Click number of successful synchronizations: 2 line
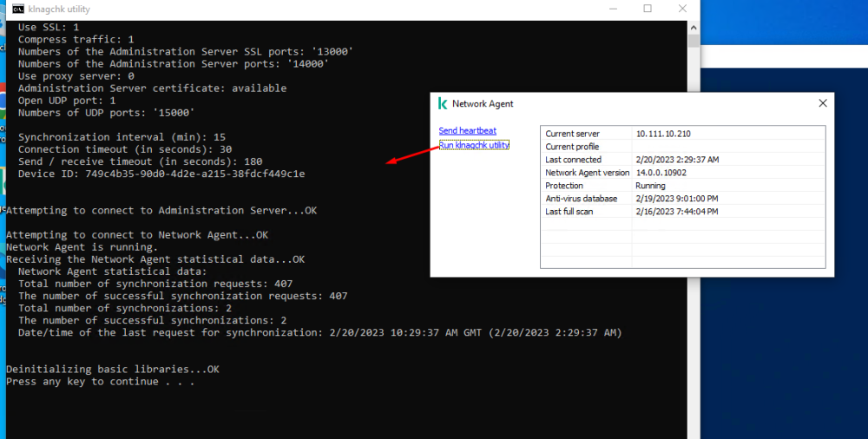This screenshot has height=439, width=868. pyautogui.click(x=152, y=320)
